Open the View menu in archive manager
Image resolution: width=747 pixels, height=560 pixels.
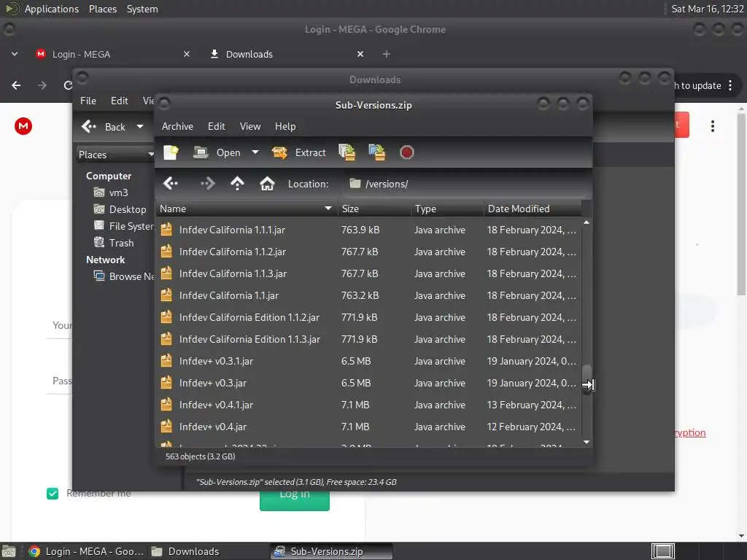tap(250, 126)
